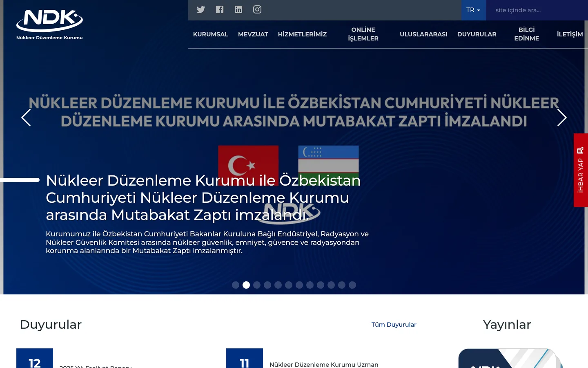Open the NDK Twitter page
This screenshot has width=588, height=368.
[x=201, y=9]
